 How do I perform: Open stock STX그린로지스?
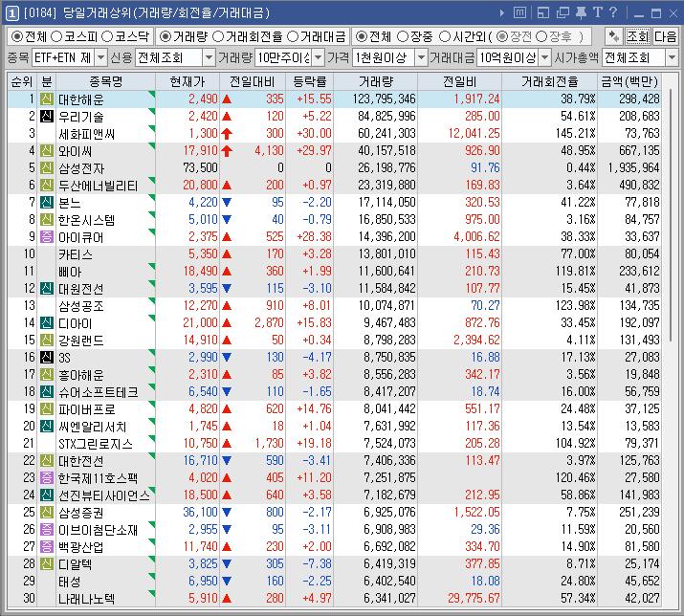(96, 444)
